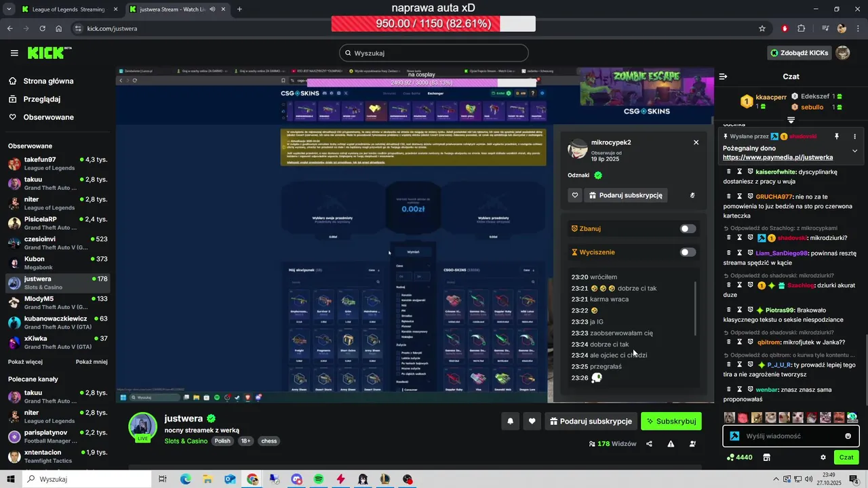Open takefun97 in followed channels

58,164
